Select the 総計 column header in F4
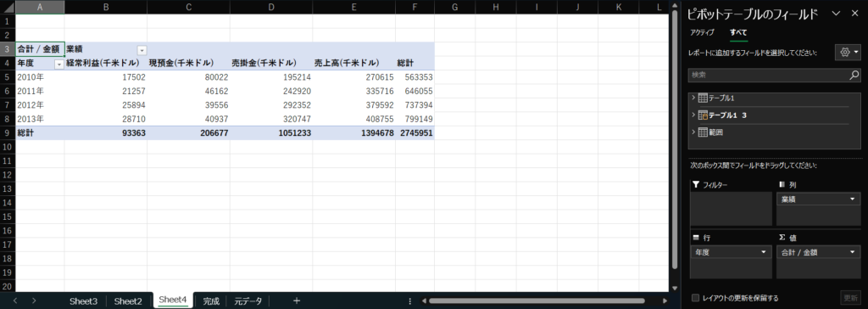The height and width of the screenshot is (309, 868). click(415, 63)
